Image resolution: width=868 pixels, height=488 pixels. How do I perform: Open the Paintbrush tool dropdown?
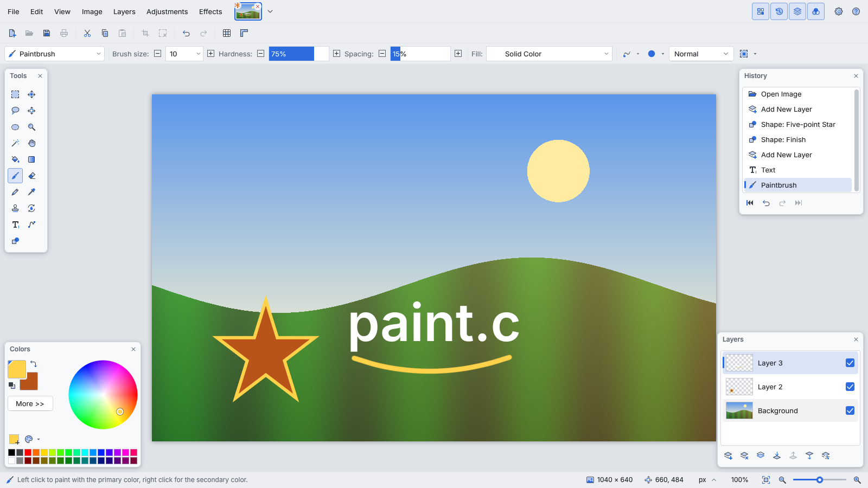[54, 54]
